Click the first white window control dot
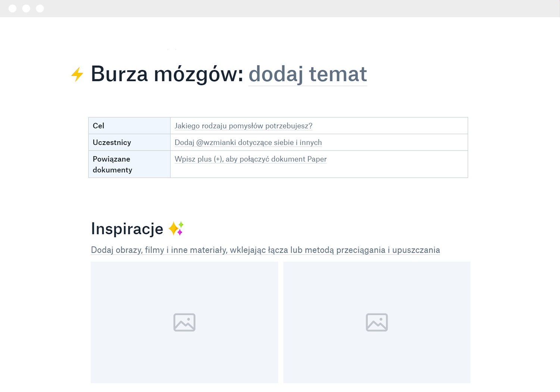The width and height of the screenshot is (560, 392). [12, 8]
